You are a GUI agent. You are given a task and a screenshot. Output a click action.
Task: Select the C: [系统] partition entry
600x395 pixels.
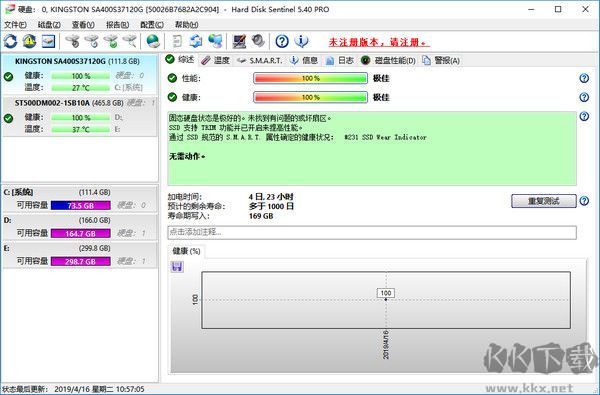click(80, 199)
